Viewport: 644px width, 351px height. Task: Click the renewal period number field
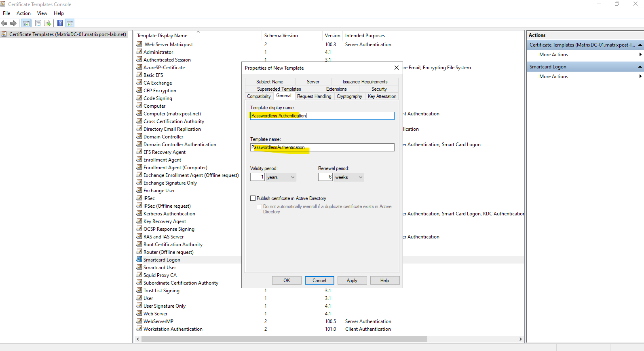click(325, 177)
